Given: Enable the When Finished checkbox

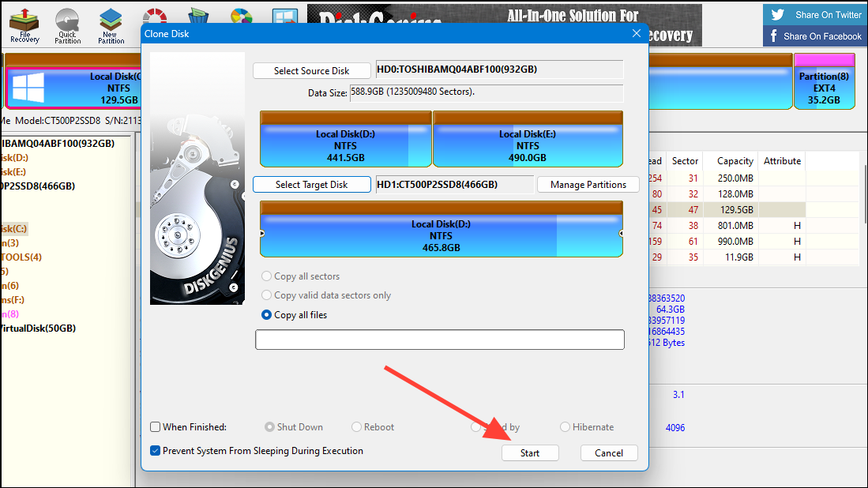Looking at the screenshot, I should click(156, 426).
